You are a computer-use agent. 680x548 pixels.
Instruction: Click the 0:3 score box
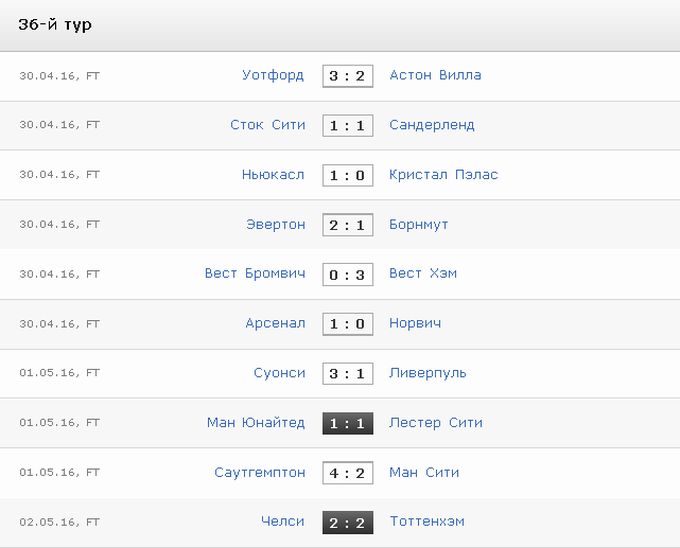pyautogui.click(x=347, y=274)
